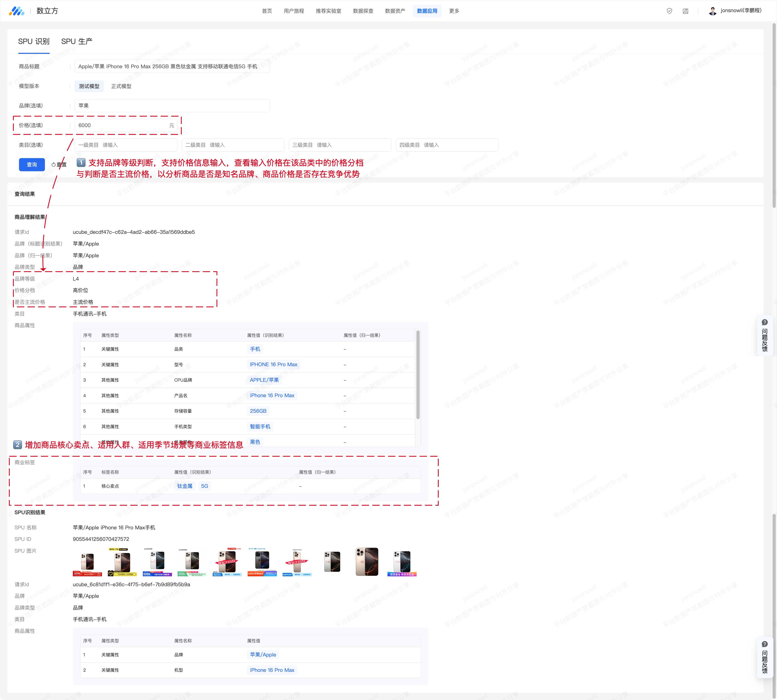Open the upper 问题反馈 help icon
Screen dimensions: 777x700
[765, 322]
